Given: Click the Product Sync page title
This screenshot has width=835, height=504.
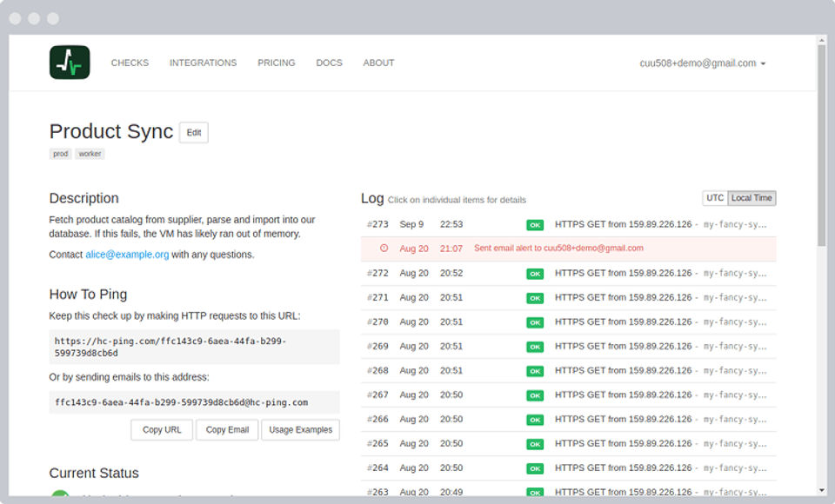Looking at the screenshot, I should click(x=111, y=131).
